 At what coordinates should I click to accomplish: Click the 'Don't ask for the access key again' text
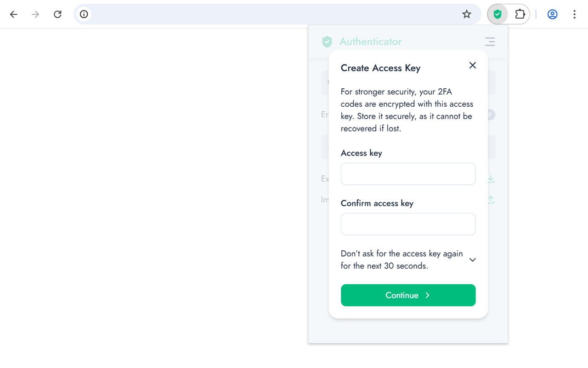(x=401, y=259)
